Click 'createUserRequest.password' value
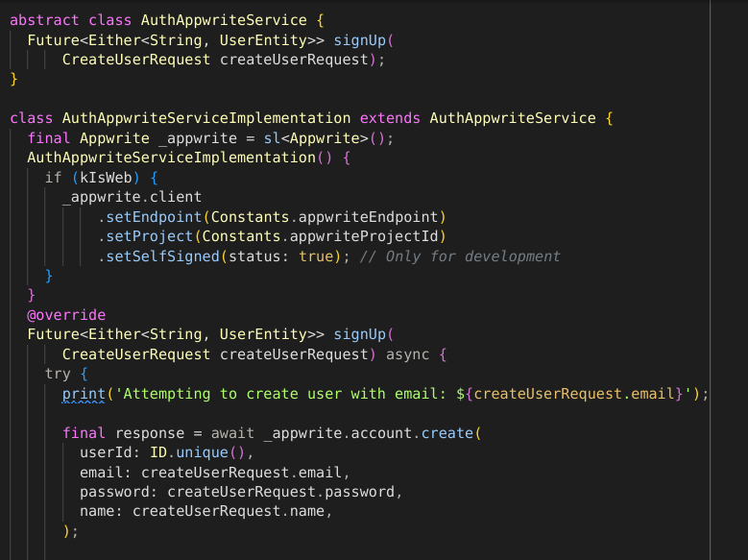Image resolution: width=748 pixels, height=560 pixels. point(281,492)
